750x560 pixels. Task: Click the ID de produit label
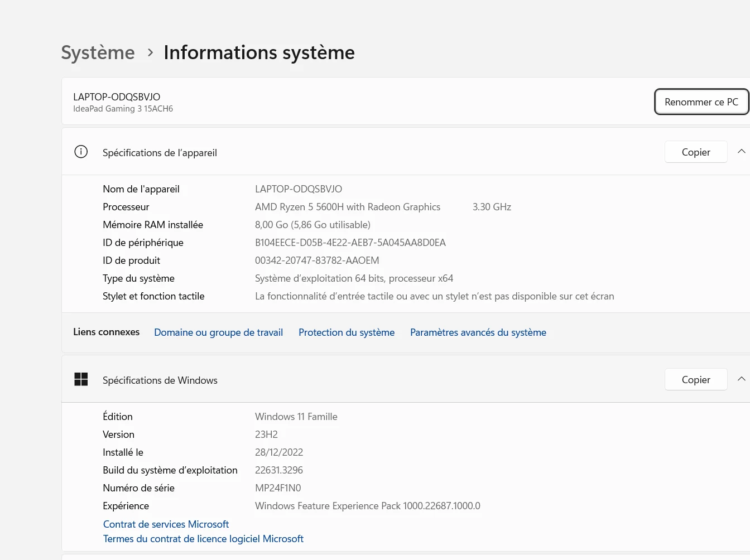pos(131,260)
